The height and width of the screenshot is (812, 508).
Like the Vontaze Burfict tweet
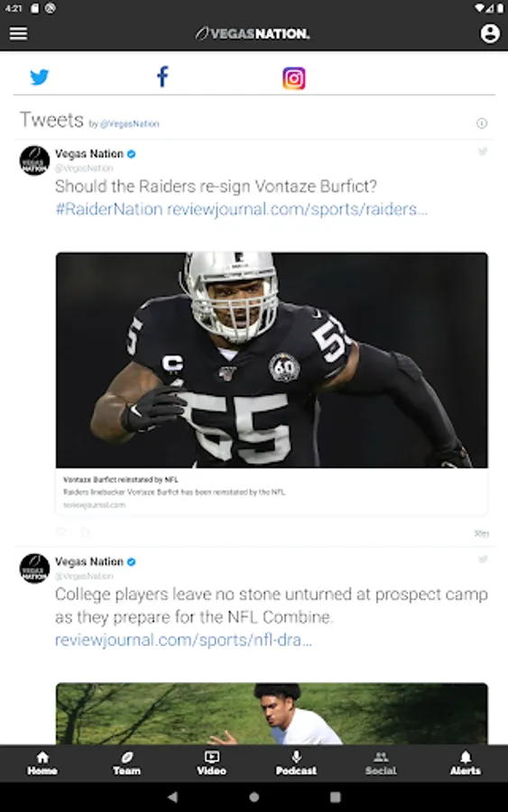[60, 531]
